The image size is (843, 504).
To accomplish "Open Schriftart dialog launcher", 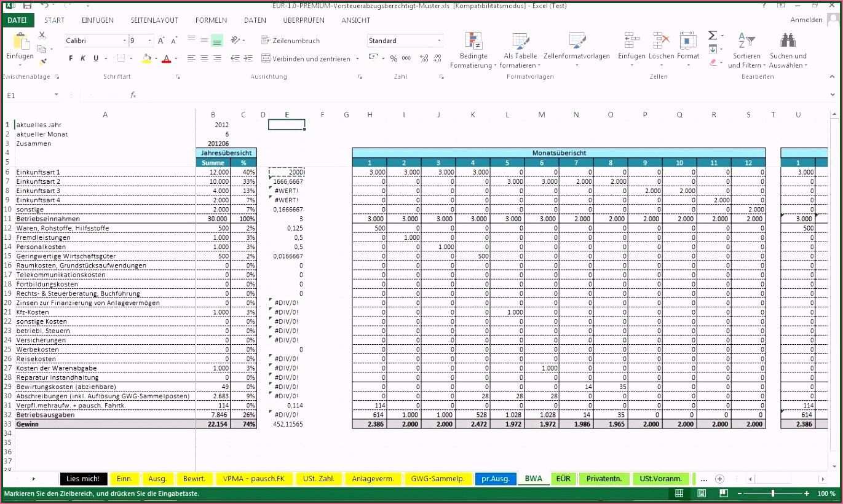I will [x=178, y=77].
